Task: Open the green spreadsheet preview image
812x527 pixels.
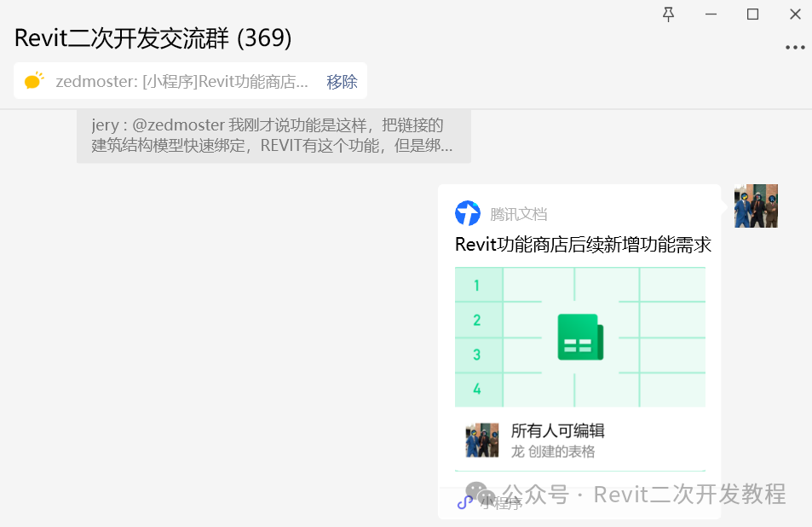Action: point(580,337)
